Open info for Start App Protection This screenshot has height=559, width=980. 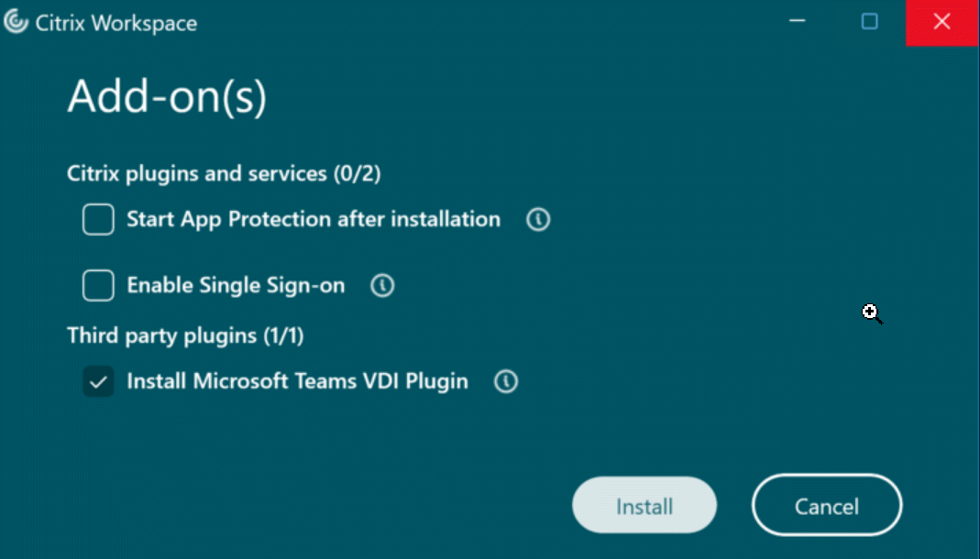tap(538, 220)
